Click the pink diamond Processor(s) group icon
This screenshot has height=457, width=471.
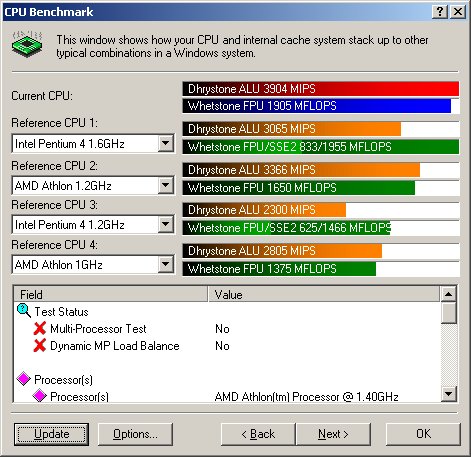click(23, 379)
